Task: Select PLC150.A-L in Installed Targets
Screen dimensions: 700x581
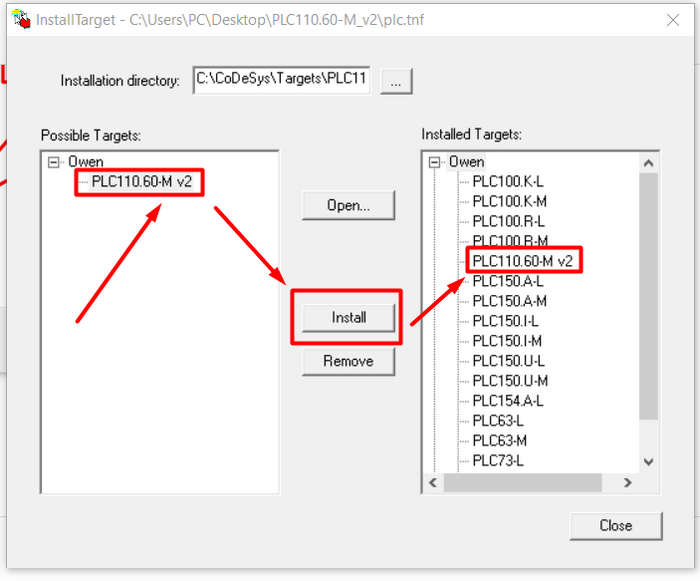Action: click(508, 281)
